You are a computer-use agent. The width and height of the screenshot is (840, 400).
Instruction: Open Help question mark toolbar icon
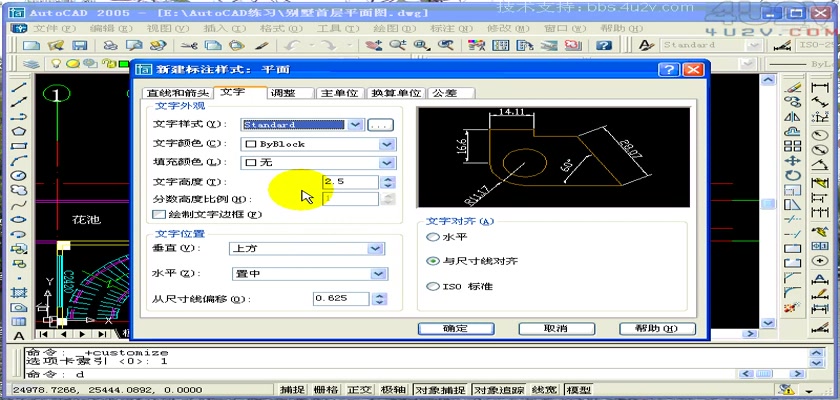604,46
